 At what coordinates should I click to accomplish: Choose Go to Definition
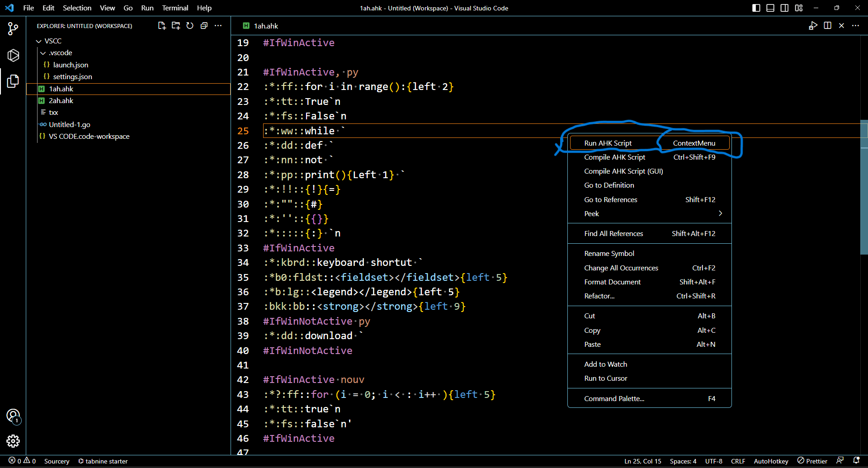pos(649,185)
